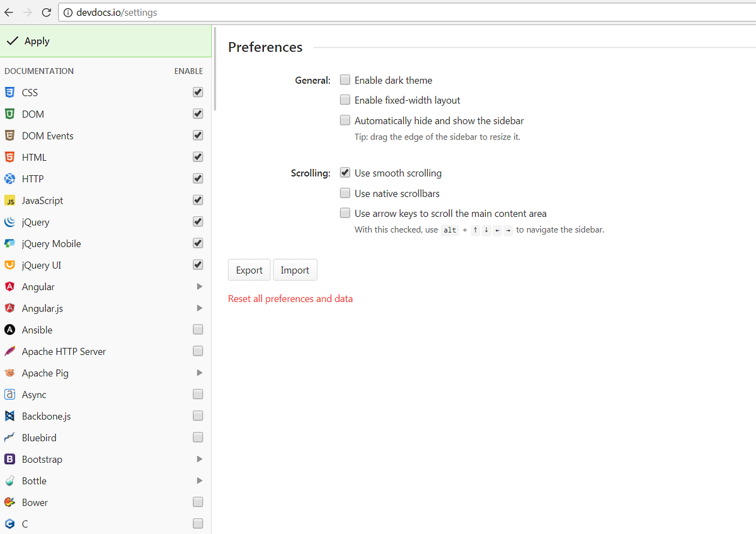Click the Bootstrap documentation icon
Screen dimensions: 756x534
click(9, 459)
